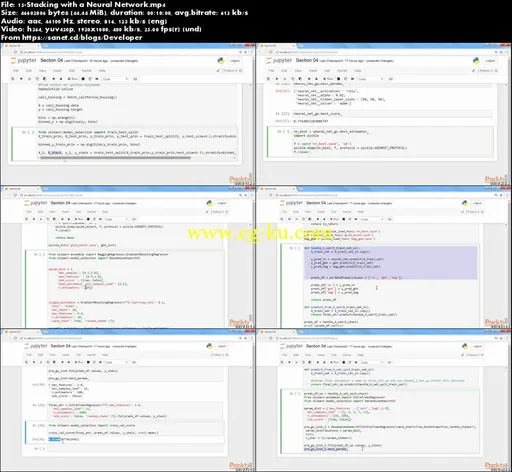Open the Code cell-type dropdown in bottom-left frame

pos(116,362)
